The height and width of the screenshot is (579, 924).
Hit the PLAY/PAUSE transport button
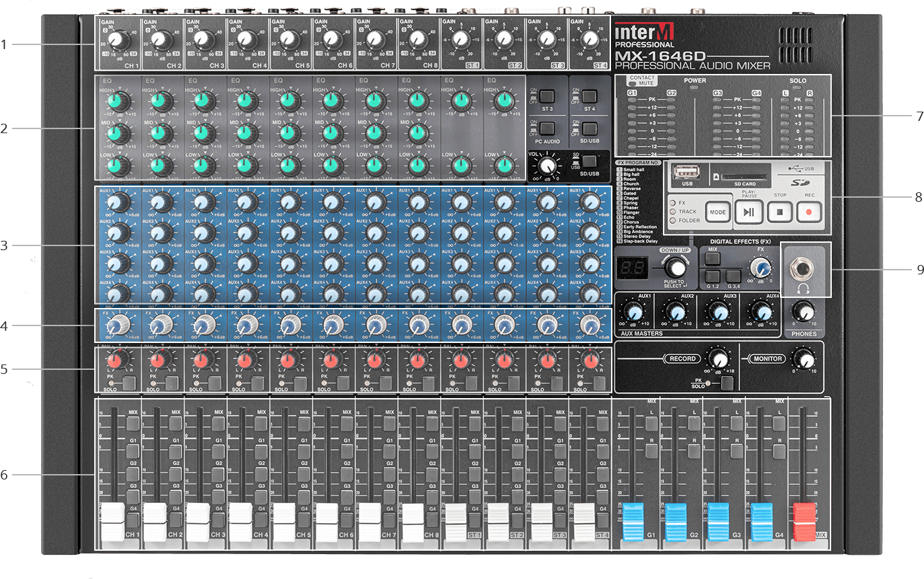point(748,211)
